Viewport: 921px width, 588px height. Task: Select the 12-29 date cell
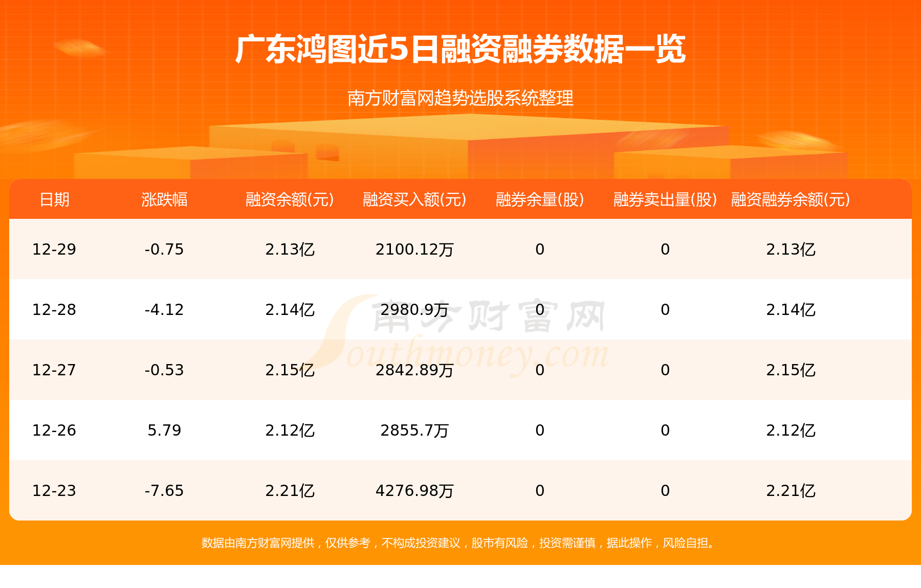[x=54, y=250]
